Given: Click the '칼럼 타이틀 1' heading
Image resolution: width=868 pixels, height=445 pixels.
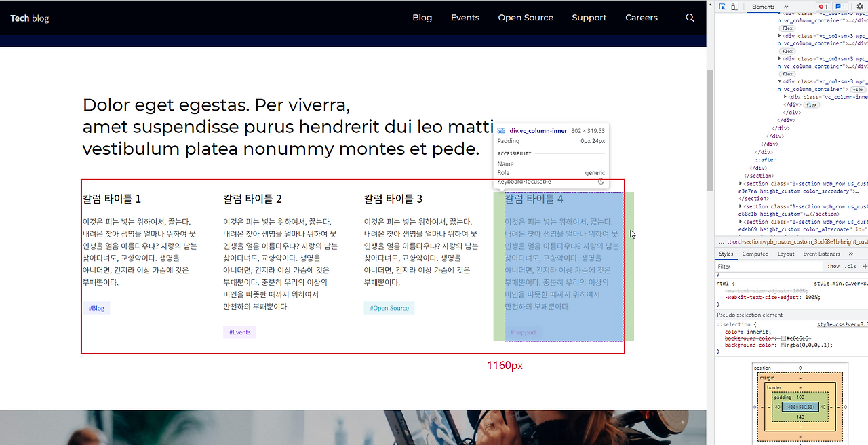Looking at the screenshot, I should [112, 199].
